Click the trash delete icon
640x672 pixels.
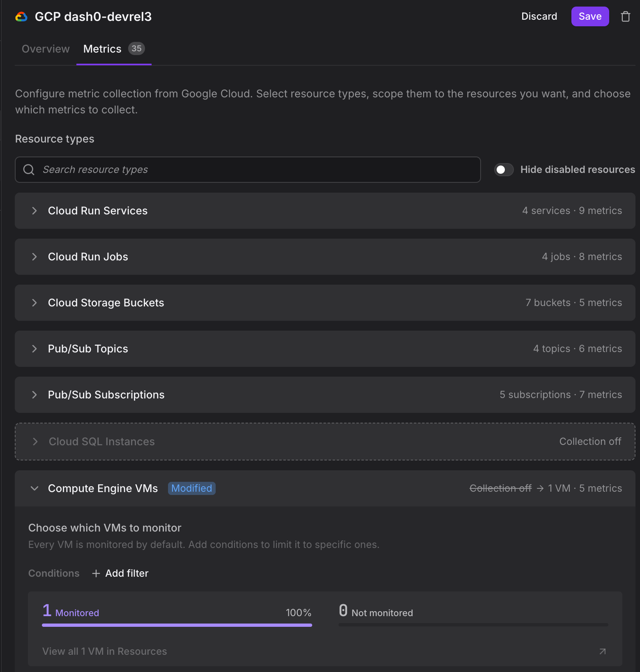coord(625,16)
